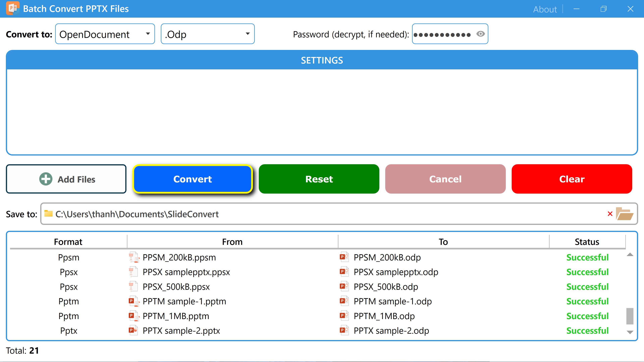The width and height of the screenshot is (644, 362).
Task: Click the SETTINGS panel header
Action: click(322, 60)
